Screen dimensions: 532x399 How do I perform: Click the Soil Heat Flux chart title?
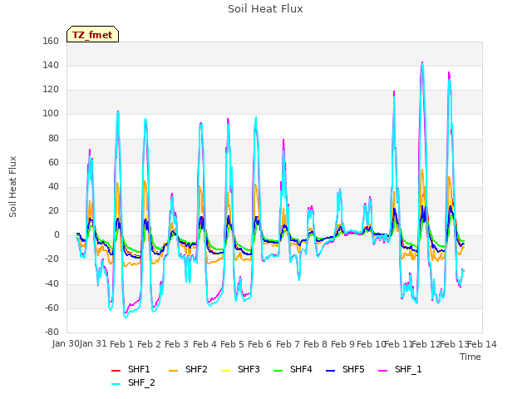[x=265, y=9]
